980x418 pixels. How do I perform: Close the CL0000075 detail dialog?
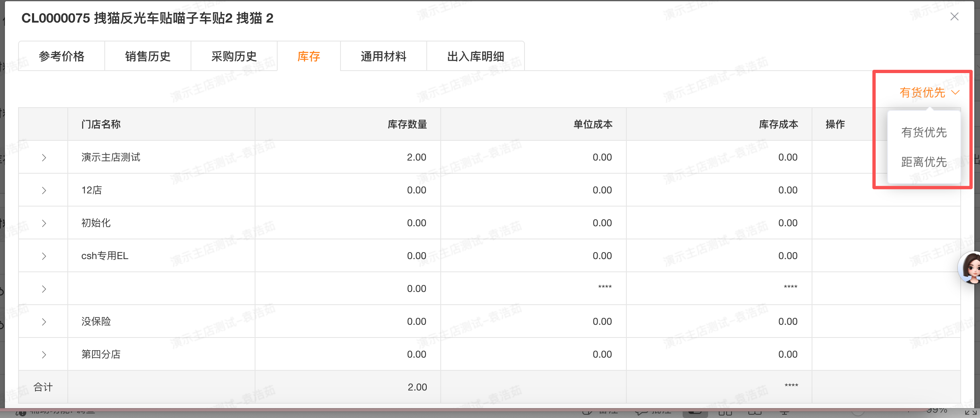(955, 16)
